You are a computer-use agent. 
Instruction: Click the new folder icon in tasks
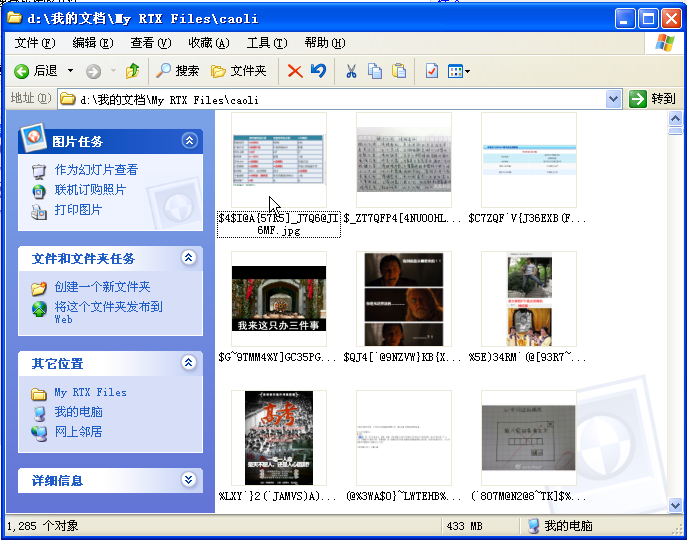[39, 288]
